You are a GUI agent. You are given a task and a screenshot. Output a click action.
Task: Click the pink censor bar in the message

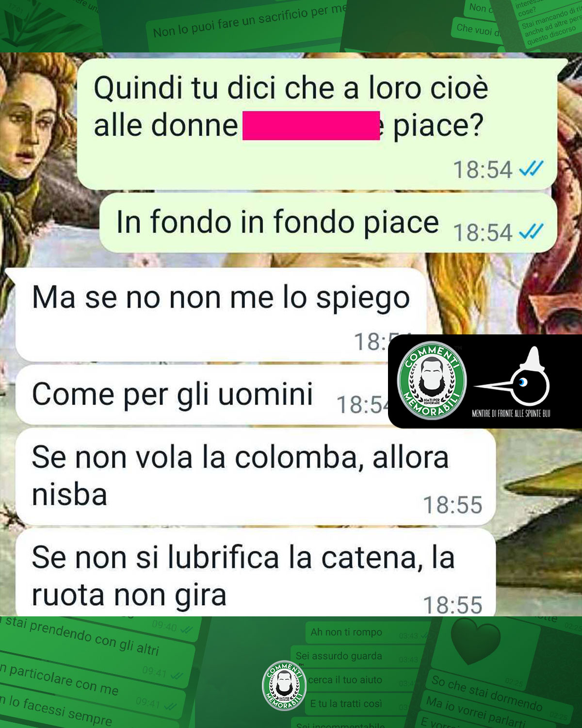311,126
